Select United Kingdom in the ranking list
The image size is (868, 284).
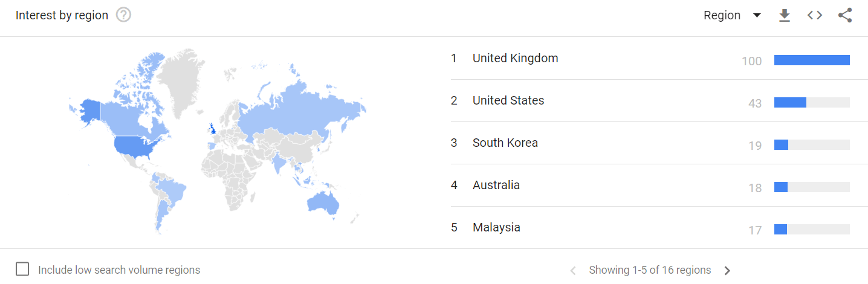click(515, 58)
